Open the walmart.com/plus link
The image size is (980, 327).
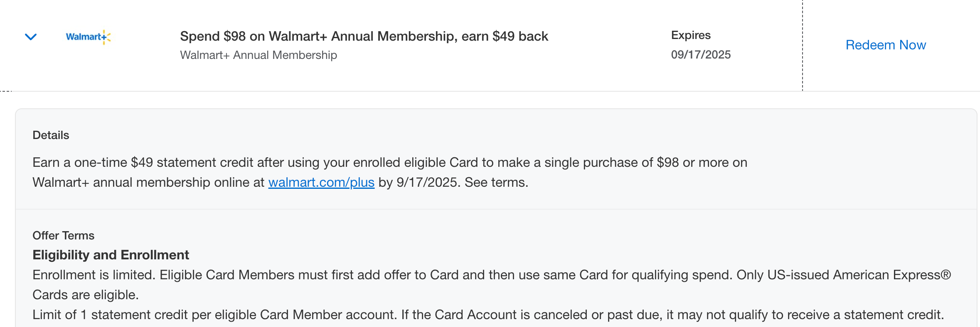[x=322, y=182]
